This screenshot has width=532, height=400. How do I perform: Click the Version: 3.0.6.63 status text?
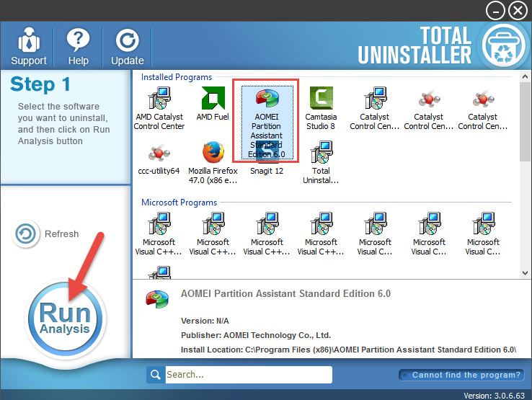[494, 396]
